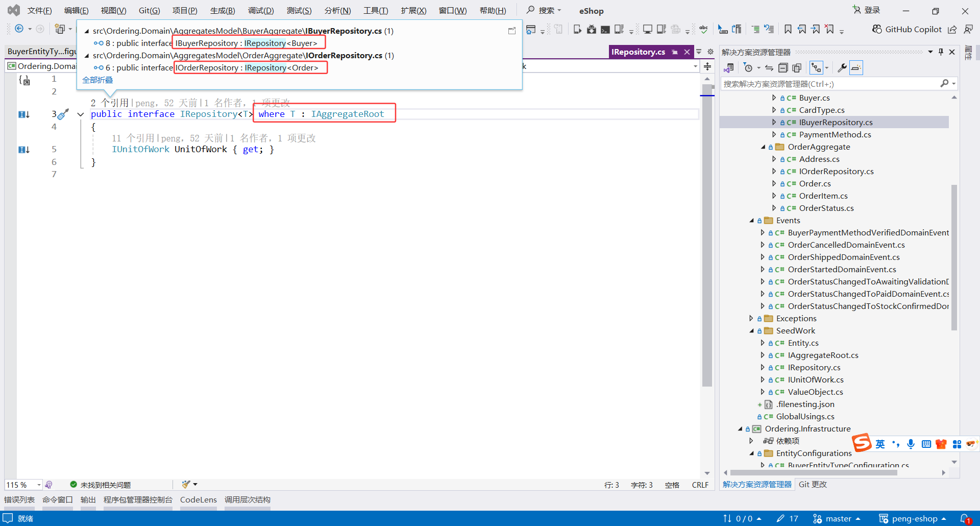The width and height of the screenshot is (980, 526).
Task: Switch to the Git 更改 tab
Action: tap(813, 485)
